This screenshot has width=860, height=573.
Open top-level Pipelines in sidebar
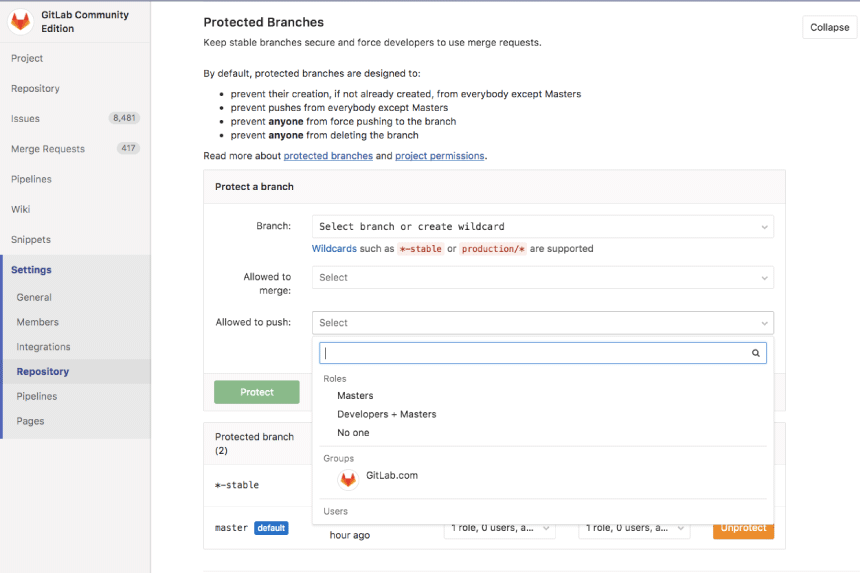click(x=31, y=179)
